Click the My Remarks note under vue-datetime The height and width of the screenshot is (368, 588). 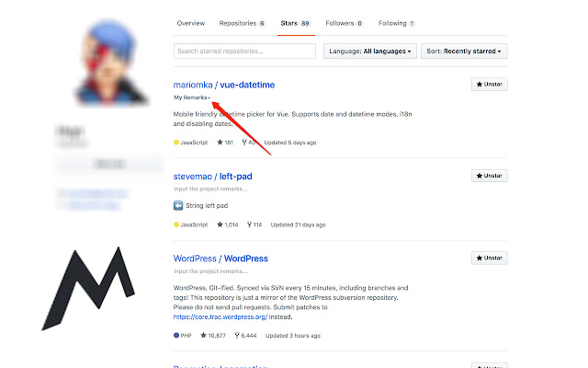pos(192,98)
